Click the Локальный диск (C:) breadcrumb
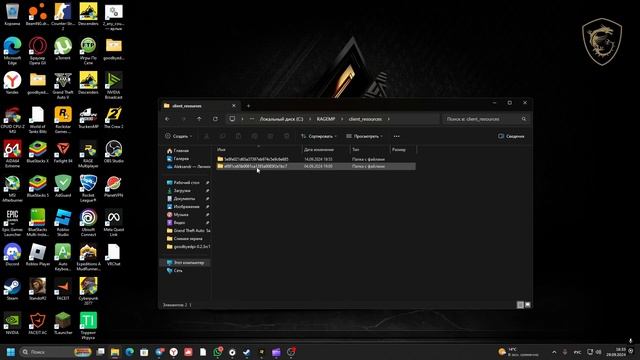This screenshot has width=640, height=360. point(281,119)
